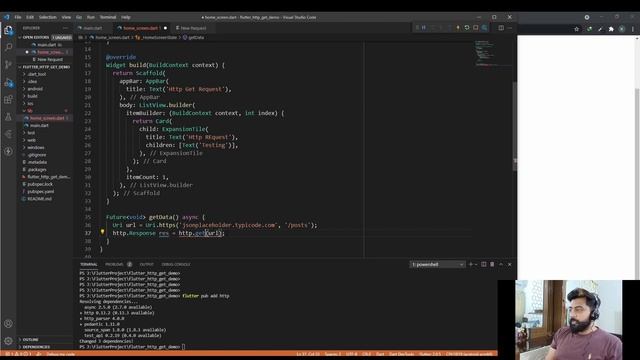The image size is (640, 360).
Task: Switch to the home_screen.dart editor tab
Action: [x=142, y=28]
